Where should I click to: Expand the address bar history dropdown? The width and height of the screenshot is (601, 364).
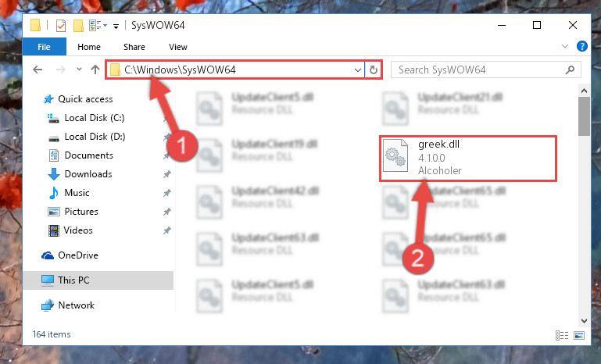click(358, 70)
